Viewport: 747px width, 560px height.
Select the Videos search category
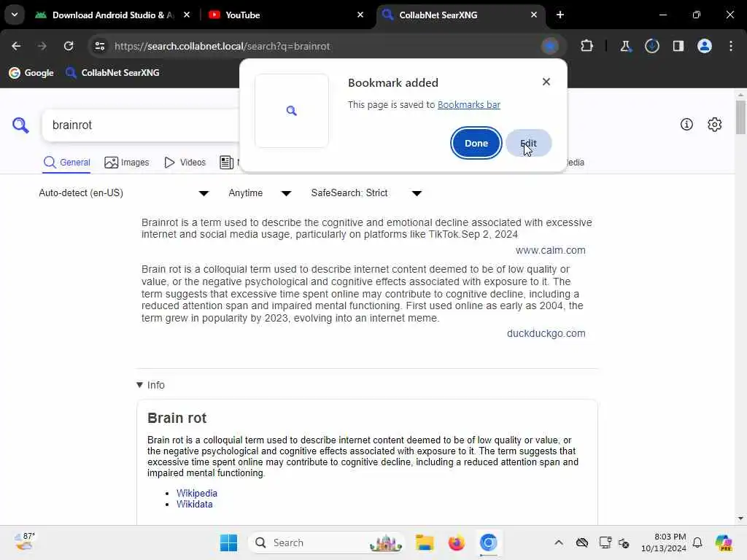click(185, 163)
